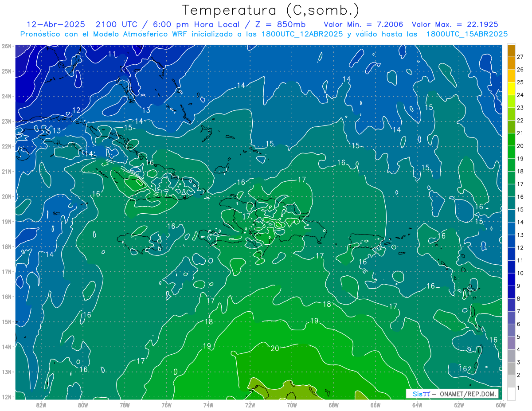Select the "18N" latitude axis label
The height and width of the screenshot is (411, 532).
coord(6,247)
